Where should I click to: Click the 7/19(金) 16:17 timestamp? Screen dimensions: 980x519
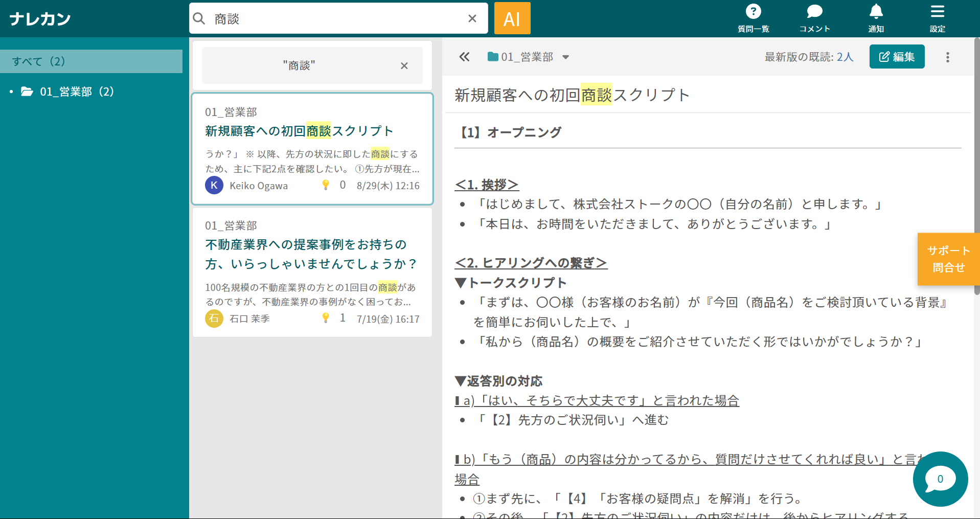tap(388, 319)
